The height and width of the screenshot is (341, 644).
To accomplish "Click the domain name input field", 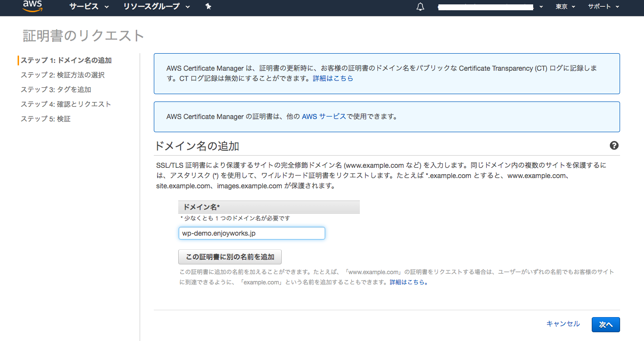I will click(x=251, y=233).
